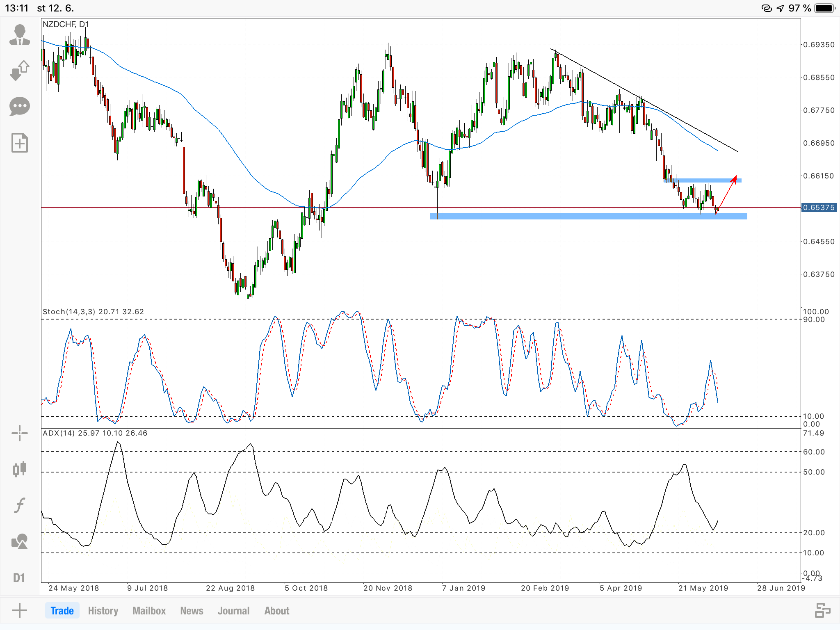Image resolution: width=840 pixels, height=630 pixels.
Task: Tap the battery indicator in status bar
Action: pos(824,8)
